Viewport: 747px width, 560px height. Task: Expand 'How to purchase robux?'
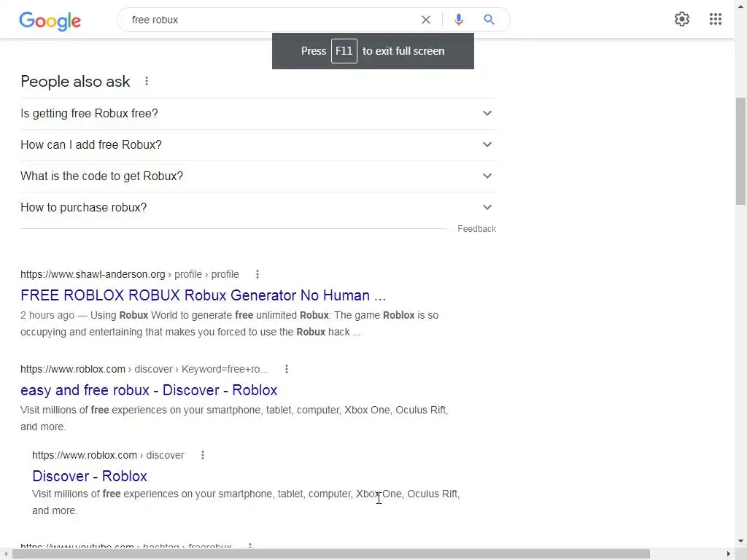[x=258, y=208]
